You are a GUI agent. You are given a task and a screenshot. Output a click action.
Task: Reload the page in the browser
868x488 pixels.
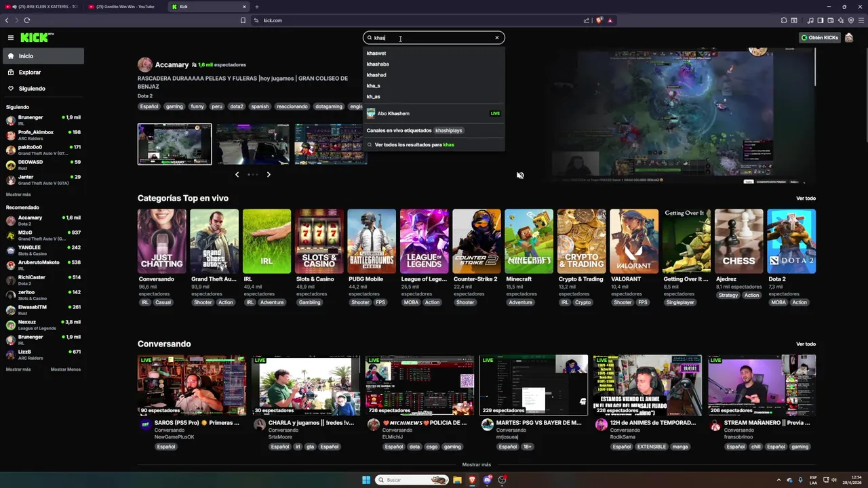coord(27,20)
